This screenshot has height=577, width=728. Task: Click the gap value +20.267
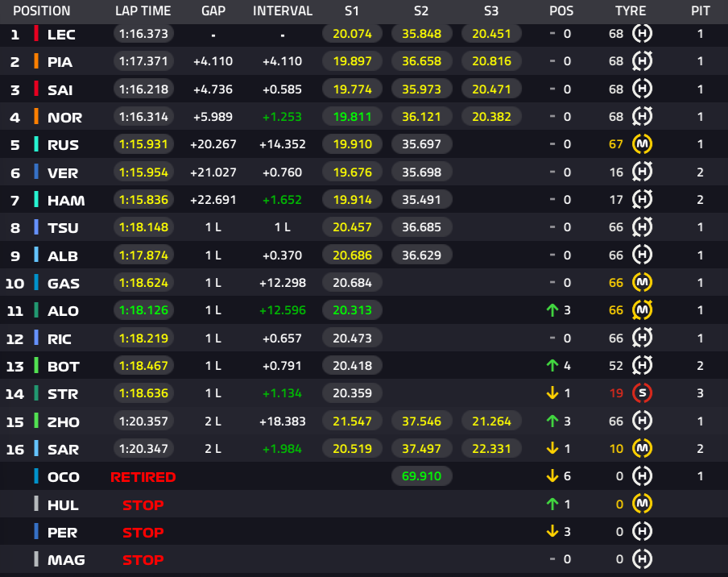tap(213, 144)
